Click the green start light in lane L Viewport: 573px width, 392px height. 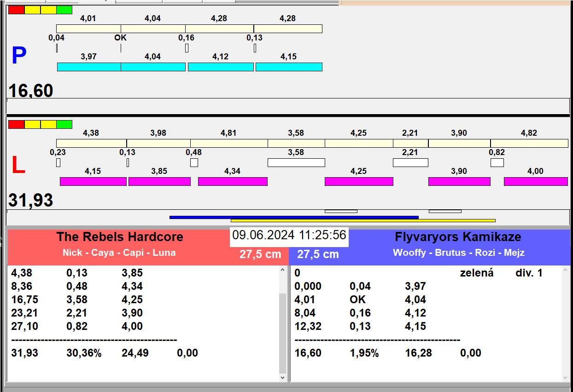64,124
